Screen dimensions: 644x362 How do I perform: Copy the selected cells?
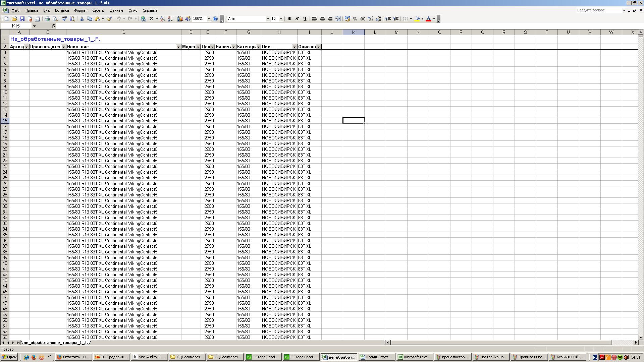pos(90,19)
